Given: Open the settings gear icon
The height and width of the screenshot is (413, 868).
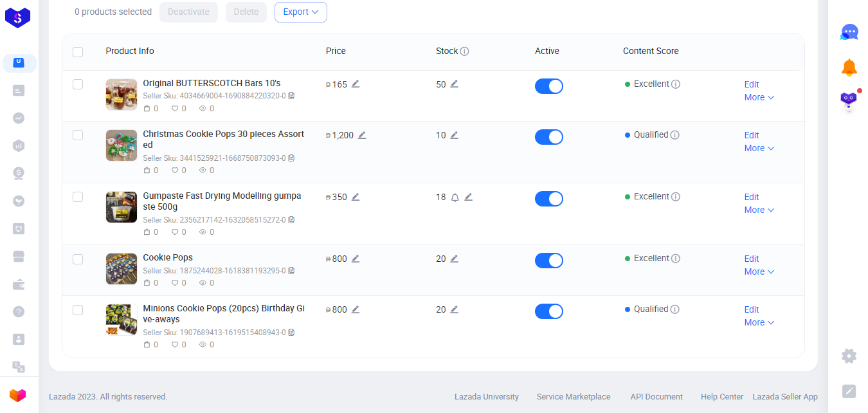Looking at the screenshot, I should point(849,356).
